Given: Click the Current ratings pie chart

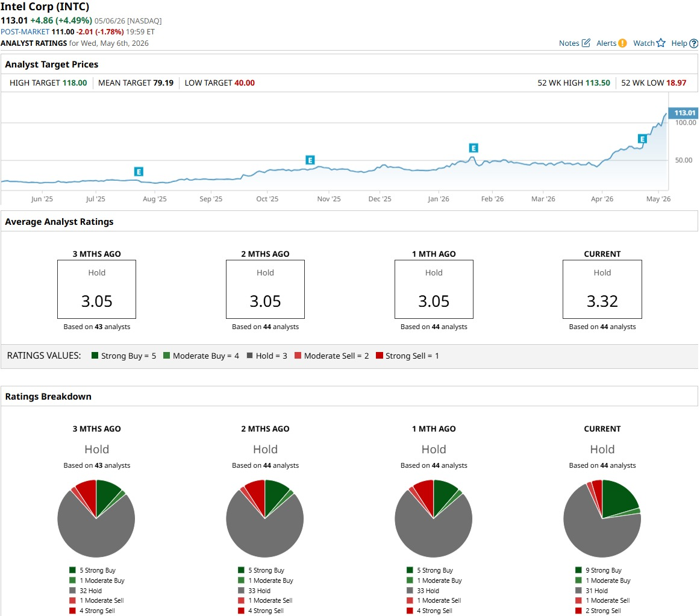Looking at the screenshot, I should 602,518.
